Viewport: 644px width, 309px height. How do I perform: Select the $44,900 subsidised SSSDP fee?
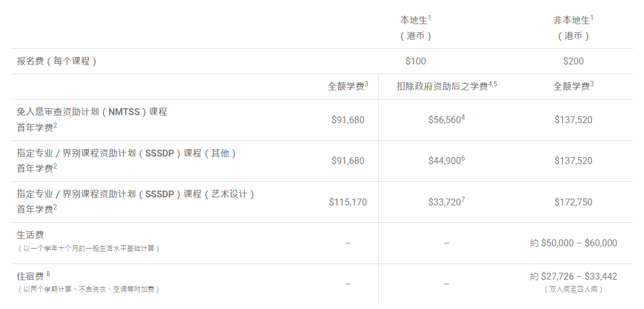point(444,161)
